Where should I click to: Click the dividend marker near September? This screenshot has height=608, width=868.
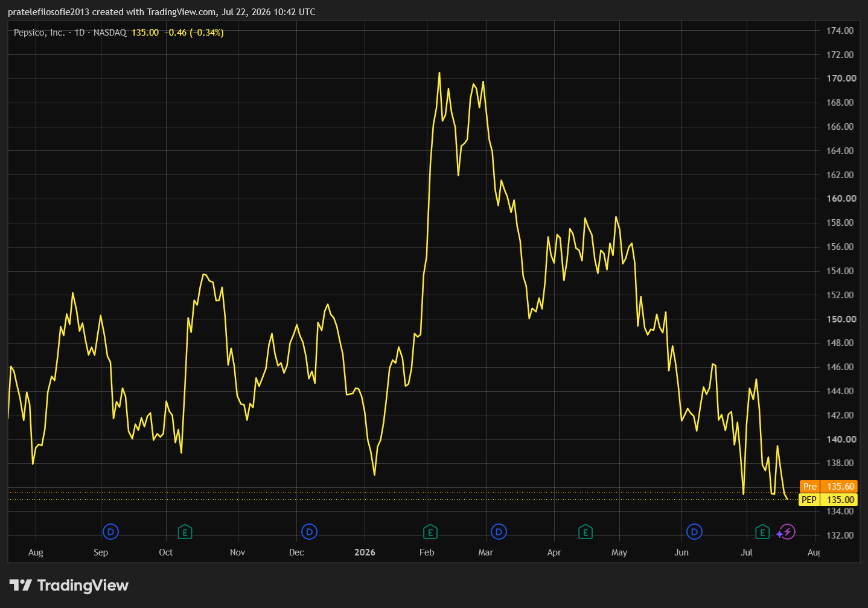[110, 532]
